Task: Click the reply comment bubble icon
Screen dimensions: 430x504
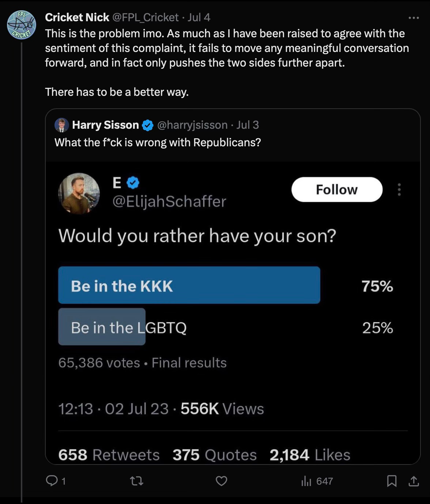Action: point(52,481)
